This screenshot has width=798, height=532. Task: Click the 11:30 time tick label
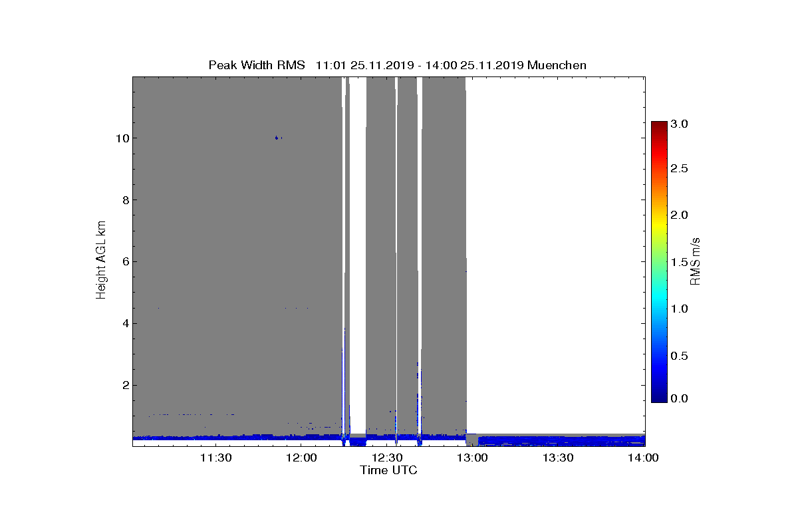[x=217, y=458]
